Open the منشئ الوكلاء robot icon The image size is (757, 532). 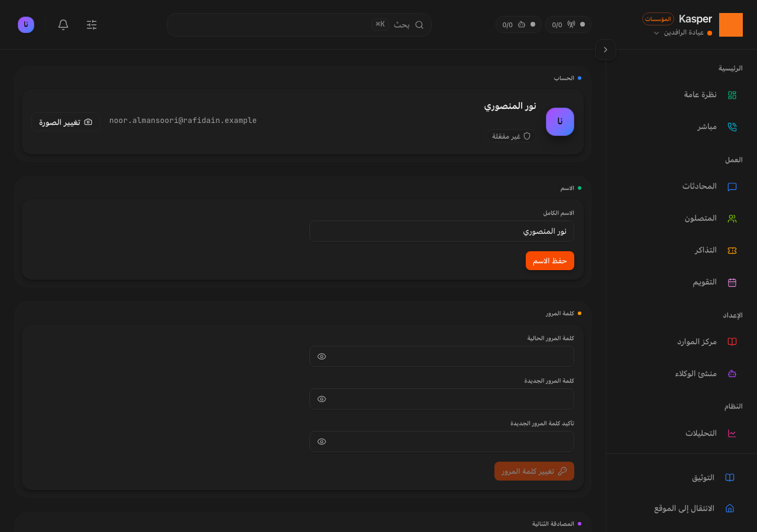pos(732,374)
